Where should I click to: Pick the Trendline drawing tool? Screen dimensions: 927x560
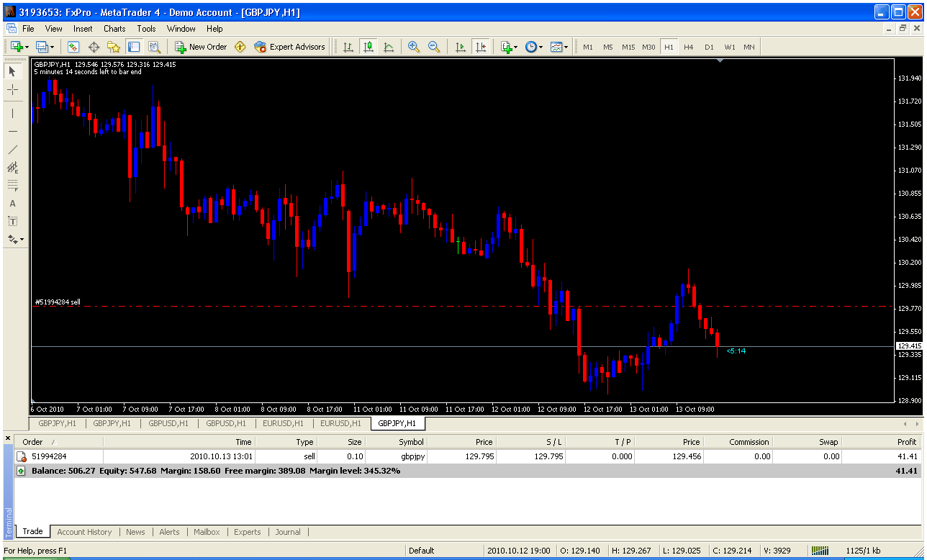pos(12,150)
